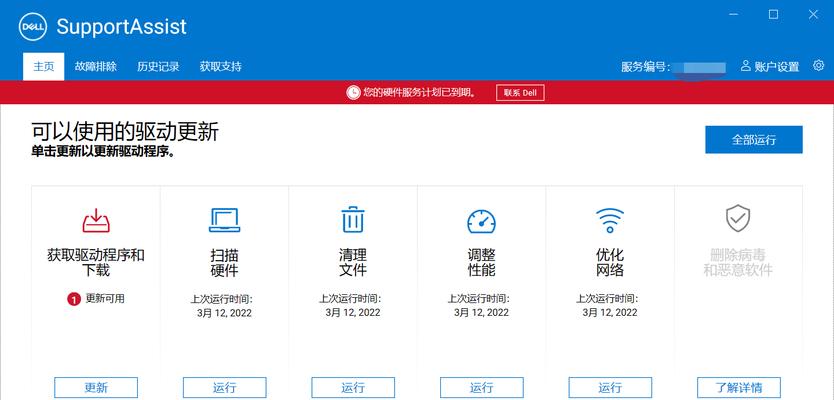The image size is (834, 400).
Task: Click the 优化网络 card title
Action: (610, 262)
